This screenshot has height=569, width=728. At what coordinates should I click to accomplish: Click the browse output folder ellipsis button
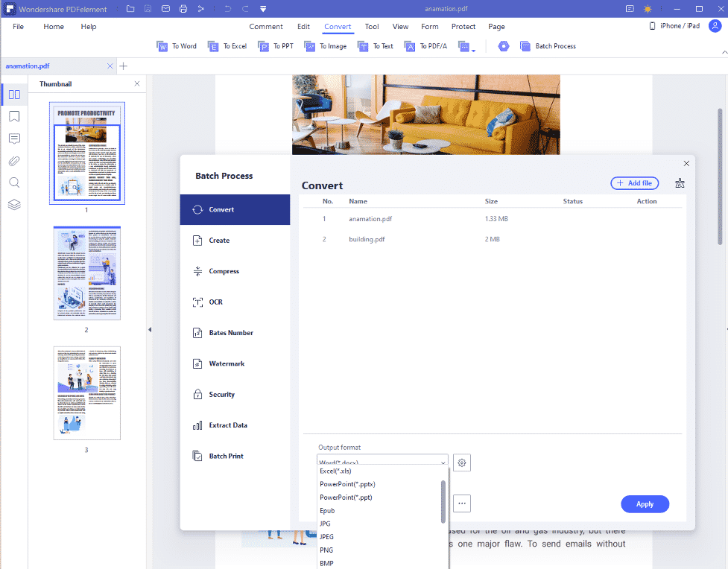[x=462, y=503]
